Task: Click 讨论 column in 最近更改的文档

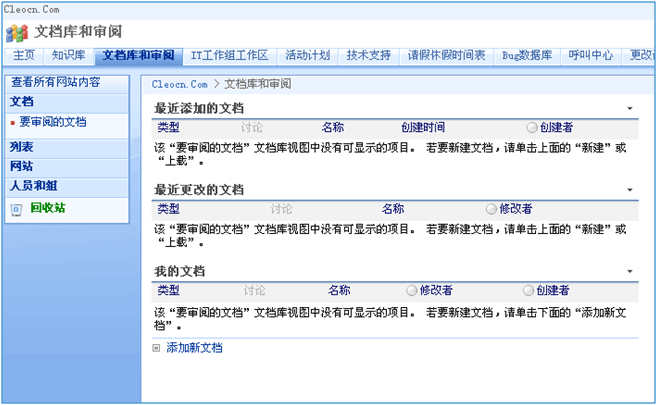Action: (281, 209)
